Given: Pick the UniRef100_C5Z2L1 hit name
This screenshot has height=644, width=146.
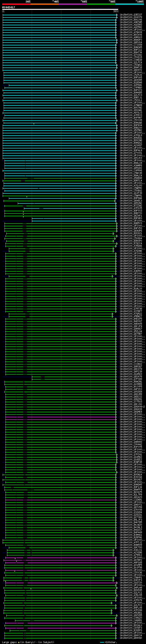Looking at the screenshot, I should [131, 100].
